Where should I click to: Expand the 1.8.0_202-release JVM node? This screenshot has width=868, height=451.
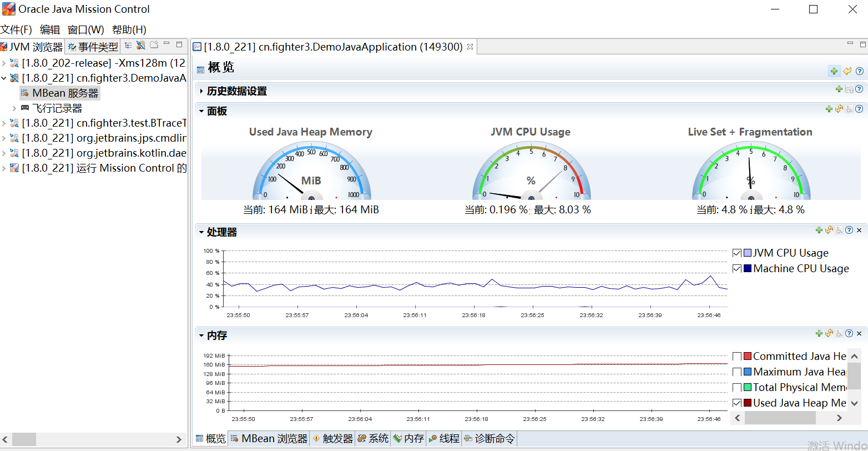point(4,63)
